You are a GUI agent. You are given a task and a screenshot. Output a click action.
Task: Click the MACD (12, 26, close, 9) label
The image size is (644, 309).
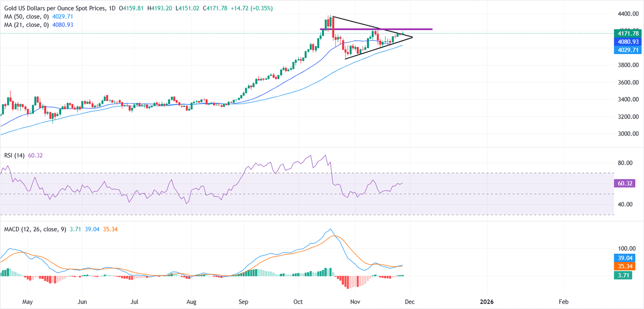(x=33, y=229)
